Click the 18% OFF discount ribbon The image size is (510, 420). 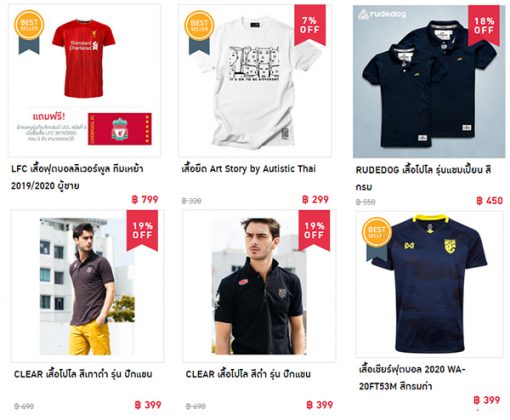484,26
